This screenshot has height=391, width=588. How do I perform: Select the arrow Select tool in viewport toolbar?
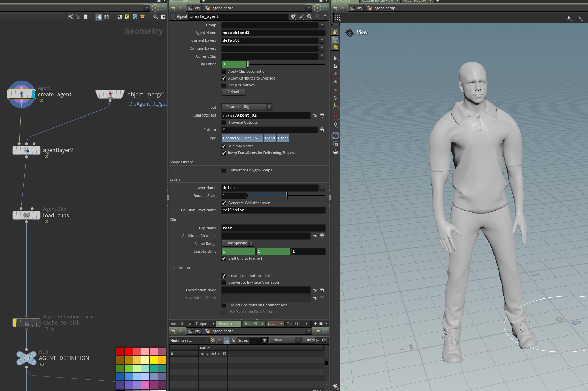tap(335, 58)
